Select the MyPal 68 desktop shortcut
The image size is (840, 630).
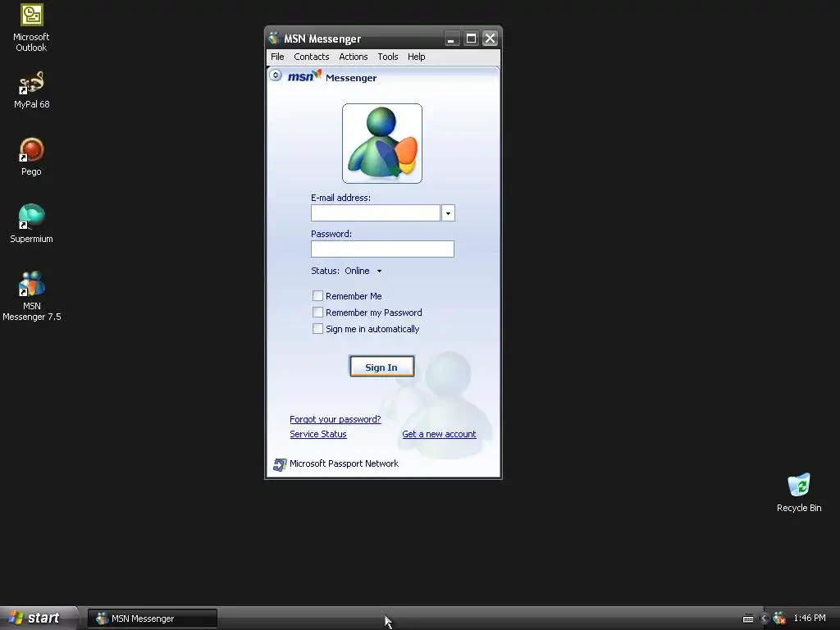click(32, 90)
